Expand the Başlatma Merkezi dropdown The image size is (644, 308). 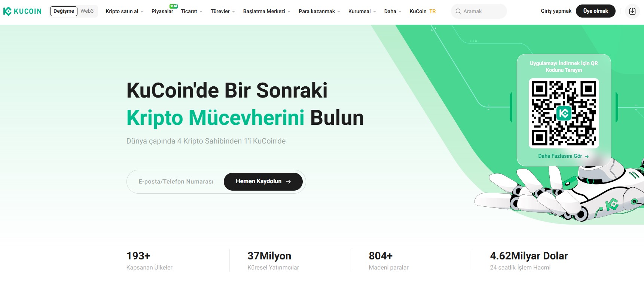[x=266, y=12]
